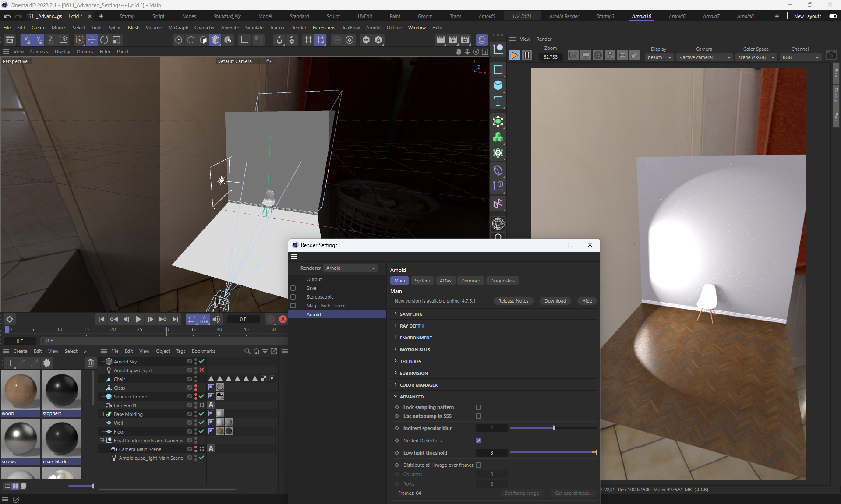The height and width of the screenshot is (504, 841).
Task: Open the Display beauty dropdown
Action: (659, 57)
